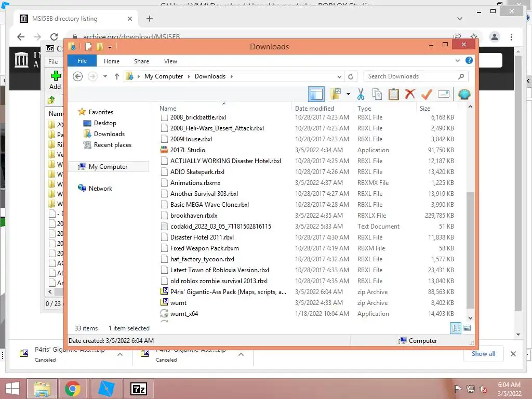
Task: Select Desktop in Favorites
Action: [x=105, y=123]
